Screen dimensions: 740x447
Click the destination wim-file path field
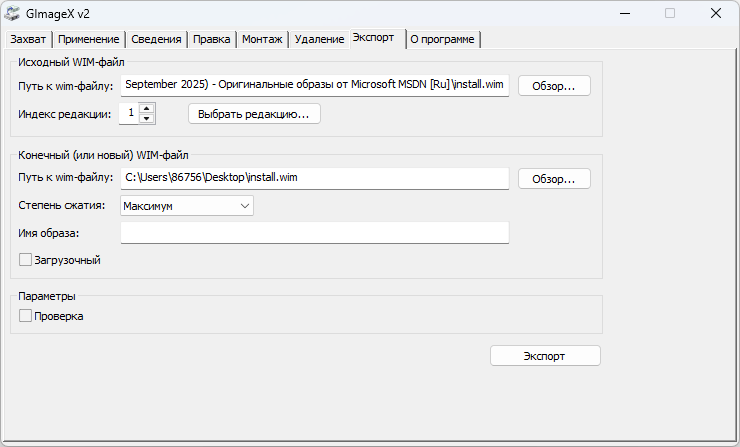(315, 178)
